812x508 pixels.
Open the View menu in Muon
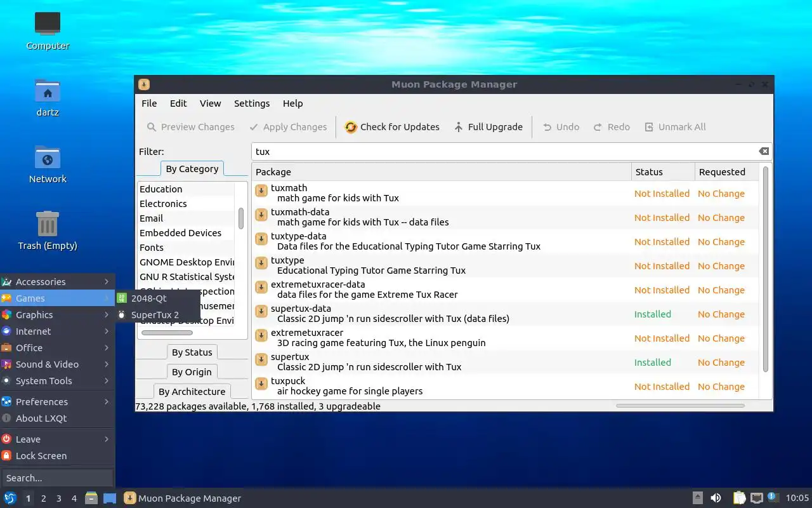click(x=210, y=104)
